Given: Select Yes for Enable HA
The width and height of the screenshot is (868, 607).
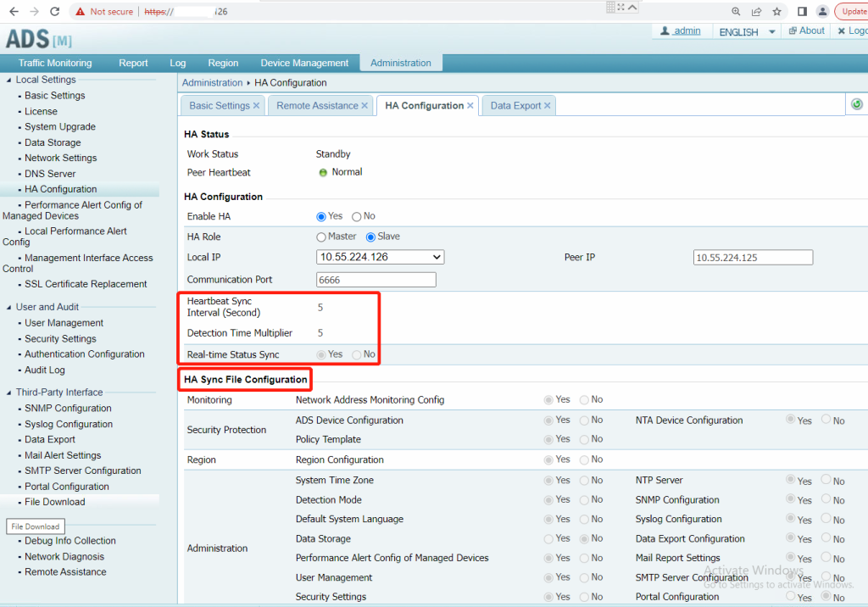Looking at the screenshot, I should (321, 216).
